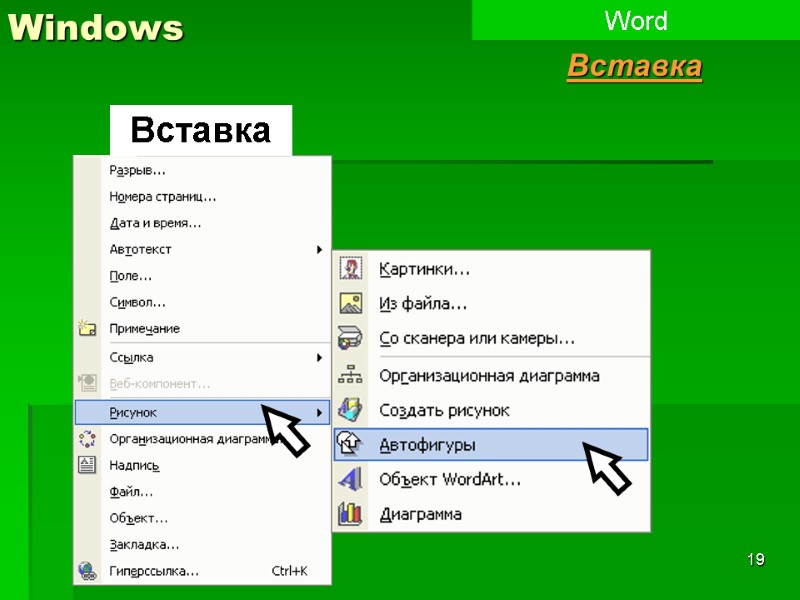This screenshot has height=600, width=800.
Task: Choose Надпись from the menu
Action: pos(203,465)
